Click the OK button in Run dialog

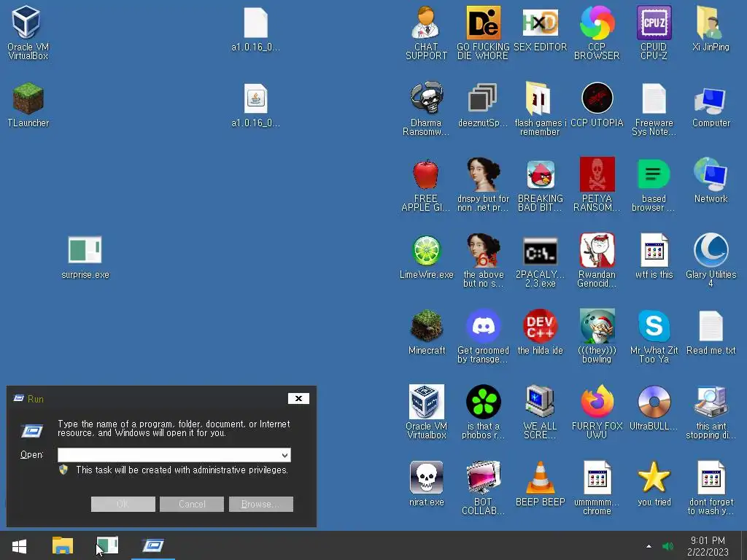(123, 504)
